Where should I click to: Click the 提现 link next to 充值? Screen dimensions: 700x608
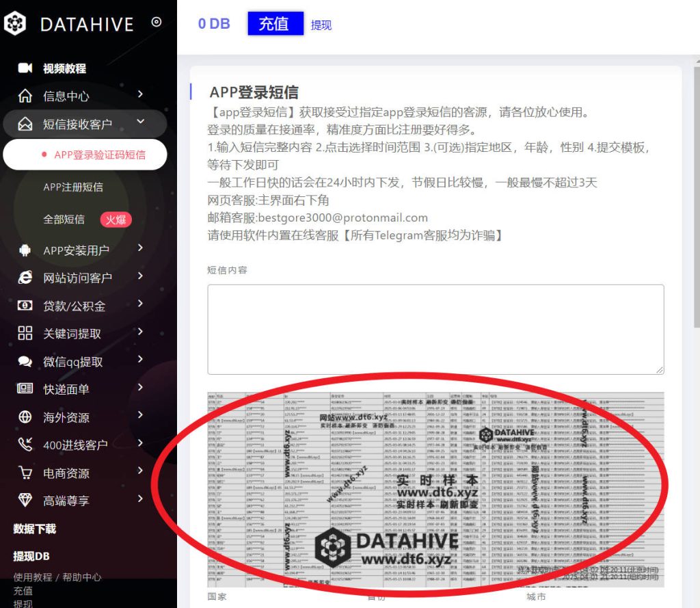[x=321, y=25]
